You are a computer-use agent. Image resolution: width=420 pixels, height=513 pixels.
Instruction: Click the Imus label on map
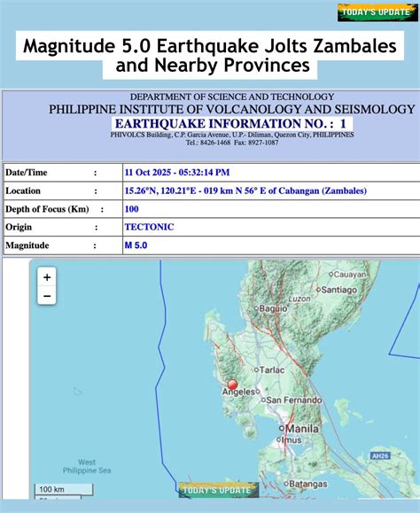point(292,440)
